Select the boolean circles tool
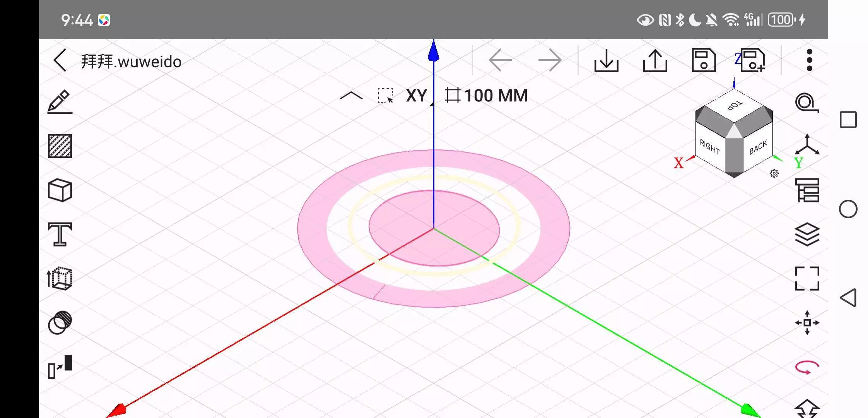 60,322
